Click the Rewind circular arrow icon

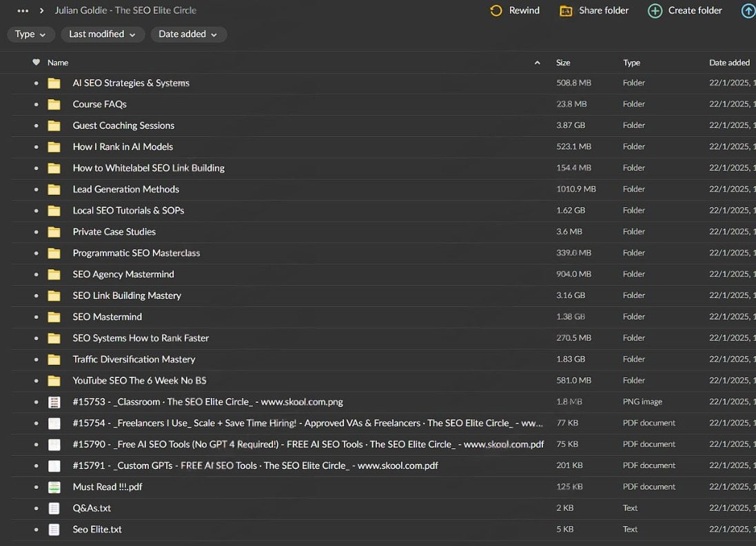[496, 10]
